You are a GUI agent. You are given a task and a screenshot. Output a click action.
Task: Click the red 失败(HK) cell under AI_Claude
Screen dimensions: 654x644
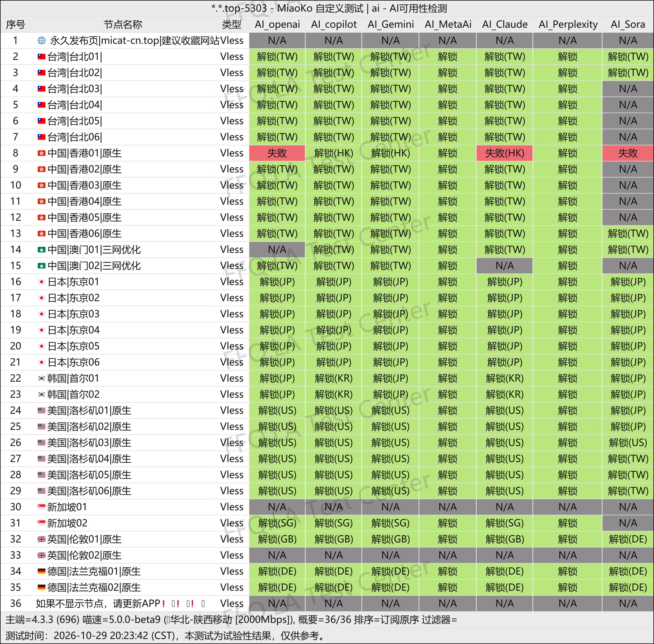[x=505, y=153]
